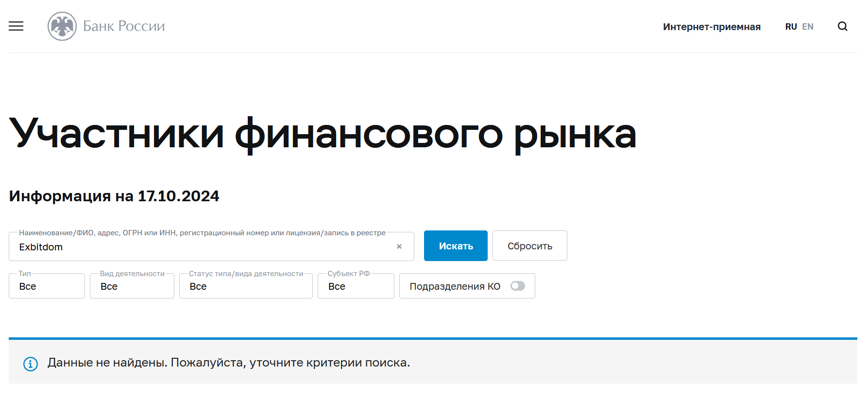Open Статус типа/вида деятельности dropdown

pos(246,286)
